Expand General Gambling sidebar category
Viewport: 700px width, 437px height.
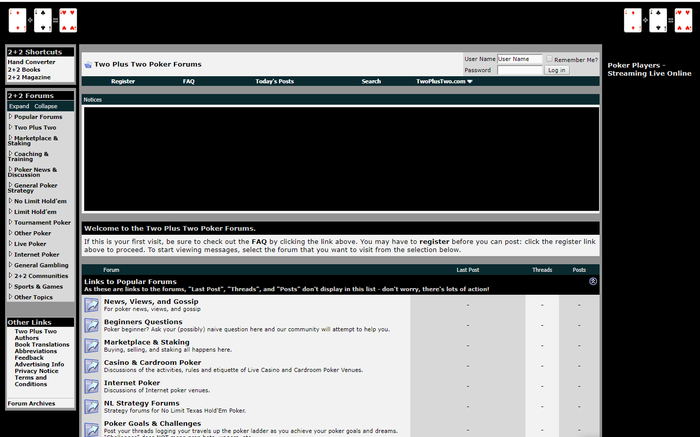click(10, 265)
